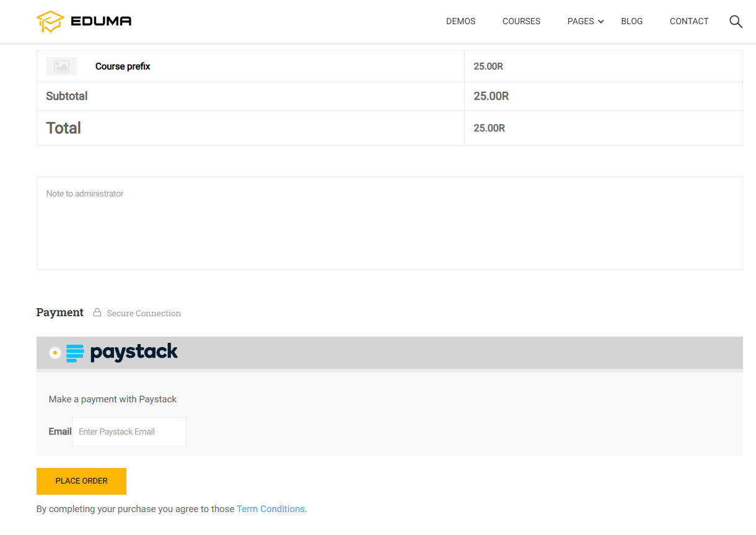This screenshot has width=756, height=535.
Task: Open the Courses menu item
Action: (521, 21)
